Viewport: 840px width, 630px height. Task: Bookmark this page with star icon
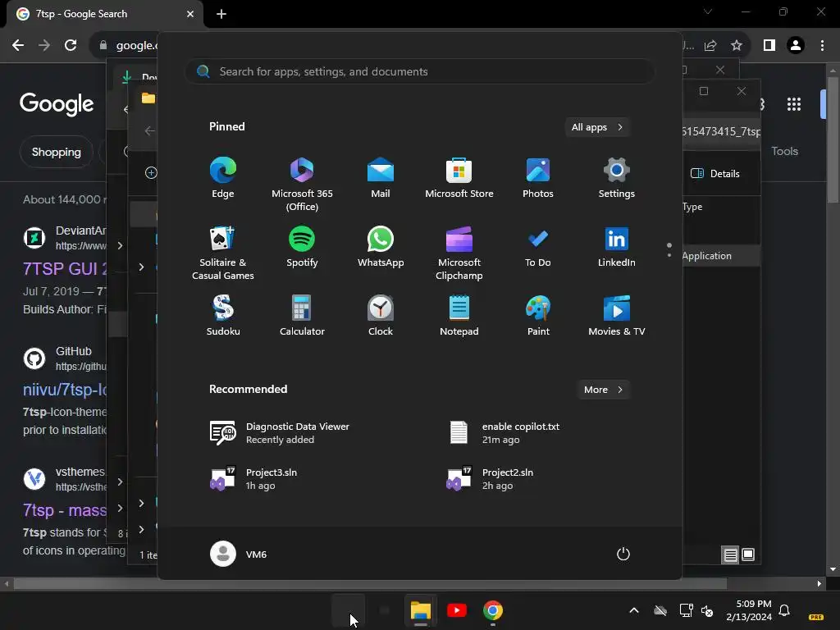click(737, 46)
